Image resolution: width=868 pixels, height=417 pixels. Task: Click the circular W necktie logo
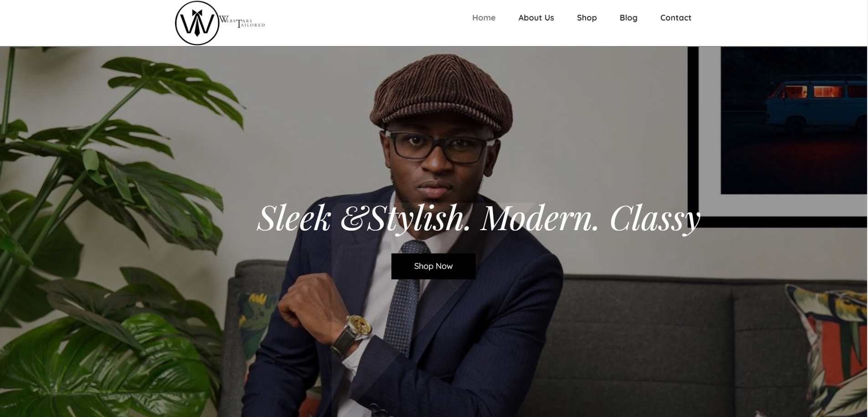click(197, 23)
